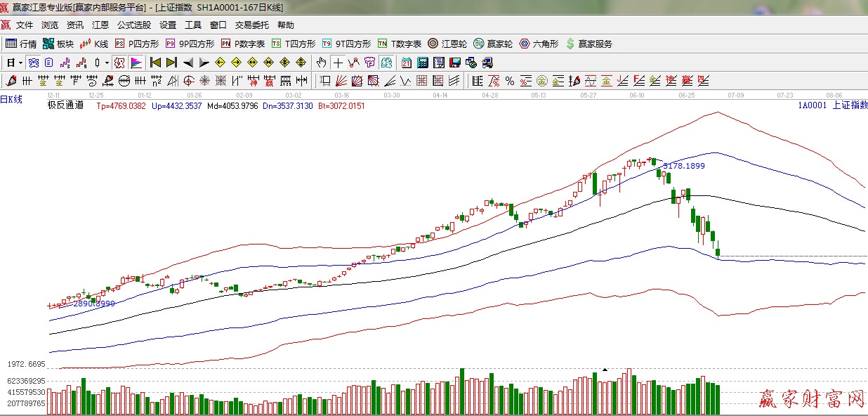This screenshot has width=868, height=416.
Task: Select the percent sign drawing tool
Action: click(x=509, y=81)
